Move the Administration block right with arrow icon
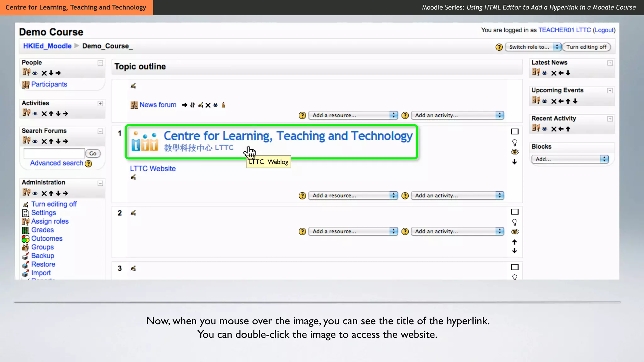The height and width of the screenshot is (362, 644). click(65, 193)
